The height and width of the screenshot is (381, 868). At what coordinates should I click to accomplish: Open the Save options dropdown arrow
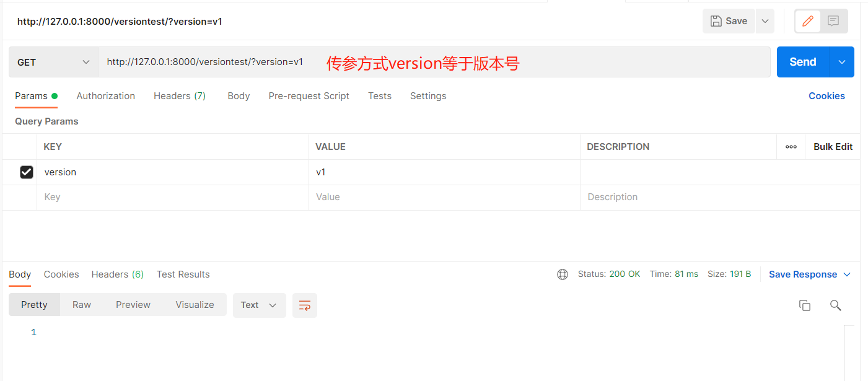pyautogui.click(x=765, y=21)
